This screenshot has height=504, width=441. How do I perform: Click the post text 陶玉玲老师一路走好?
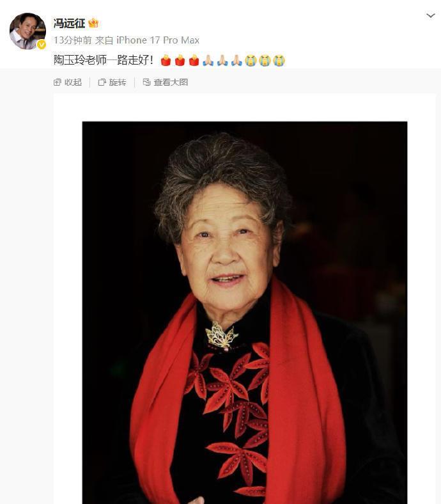point(104,60)
